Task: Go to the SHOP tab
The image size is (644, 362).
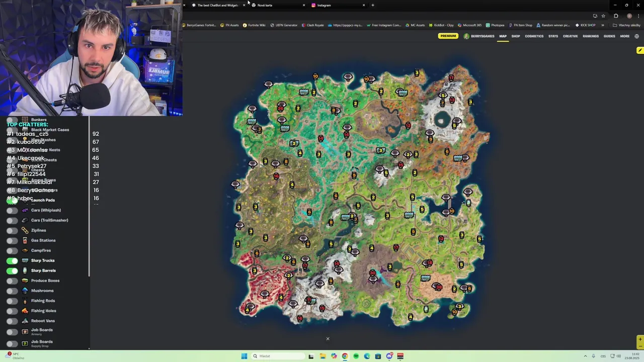Action: [516, 36]
